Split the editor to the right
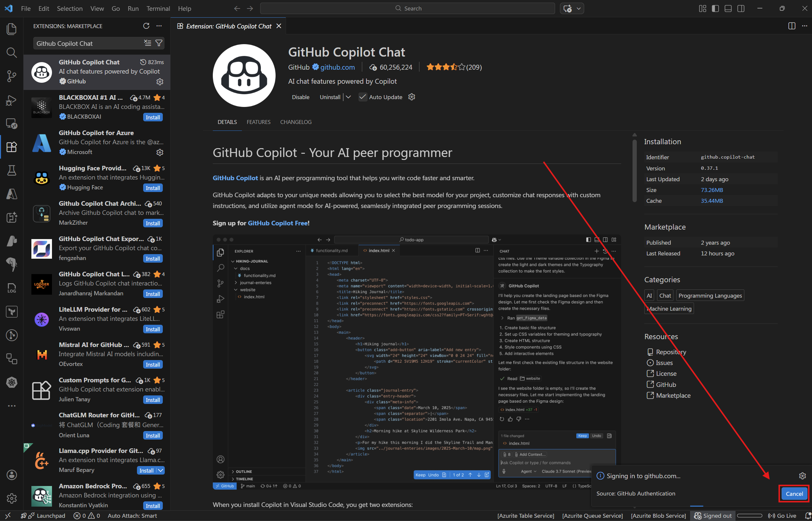This screenshot has width=812, height=521. [x=792, y=26]
